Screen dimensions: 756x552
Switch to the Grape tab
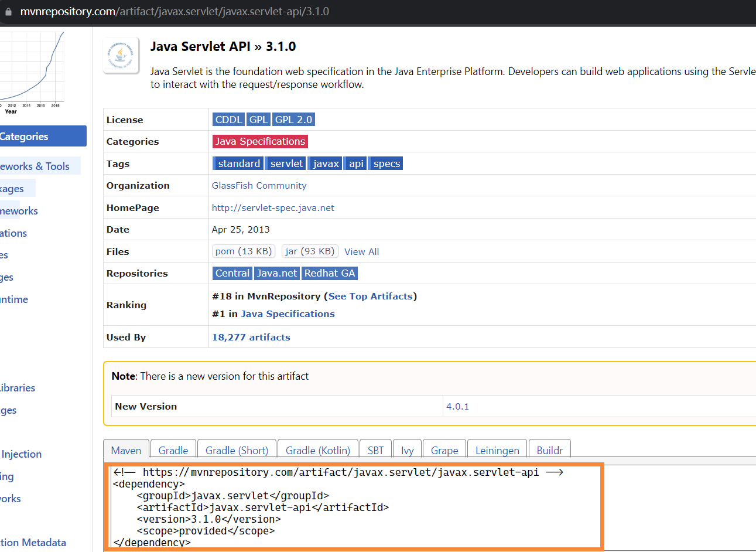click(x=444, y=450)
